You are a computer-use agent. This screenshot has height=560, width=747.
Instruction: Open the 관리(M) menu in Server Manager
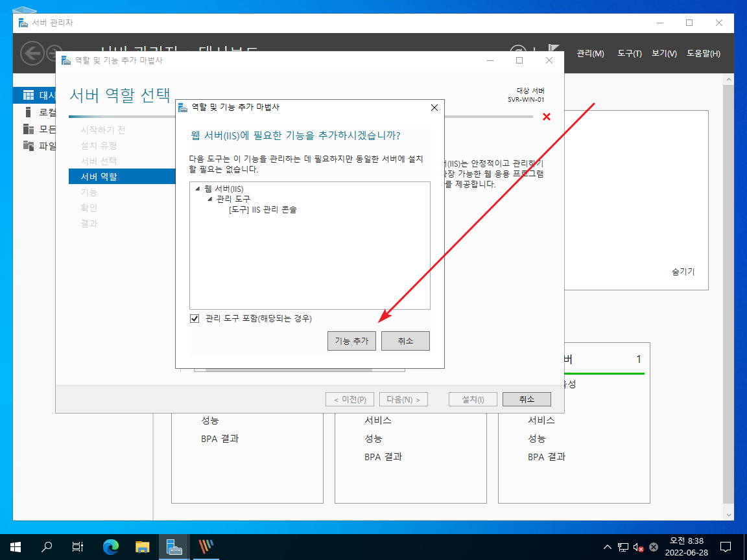coord(590,53)
